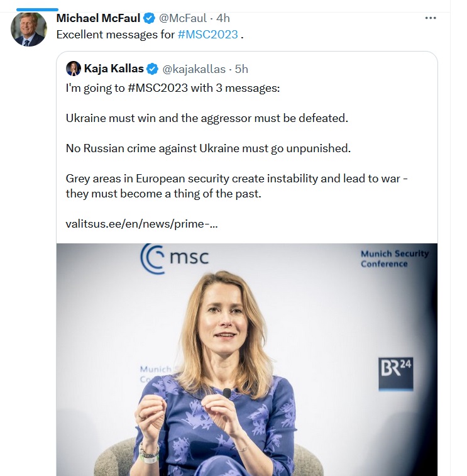The width and height of the screenshot is (467, 476).
Task: Click the 'Excellent messages for' tweet text
Action: coord(115,35)
